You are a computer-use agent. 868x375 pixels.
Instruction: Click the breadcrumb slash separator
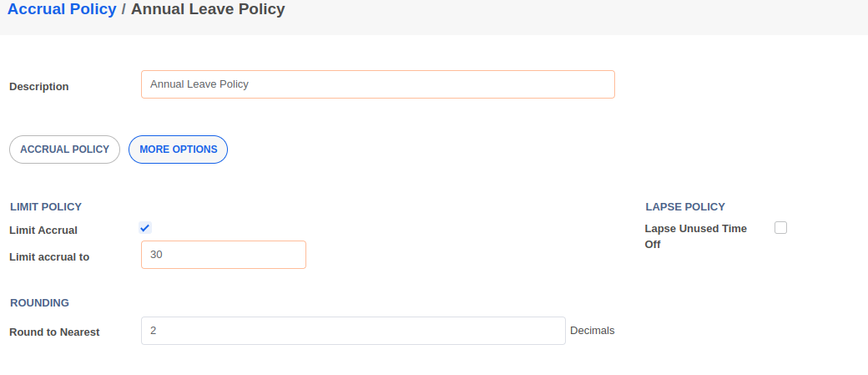[124, 9]
